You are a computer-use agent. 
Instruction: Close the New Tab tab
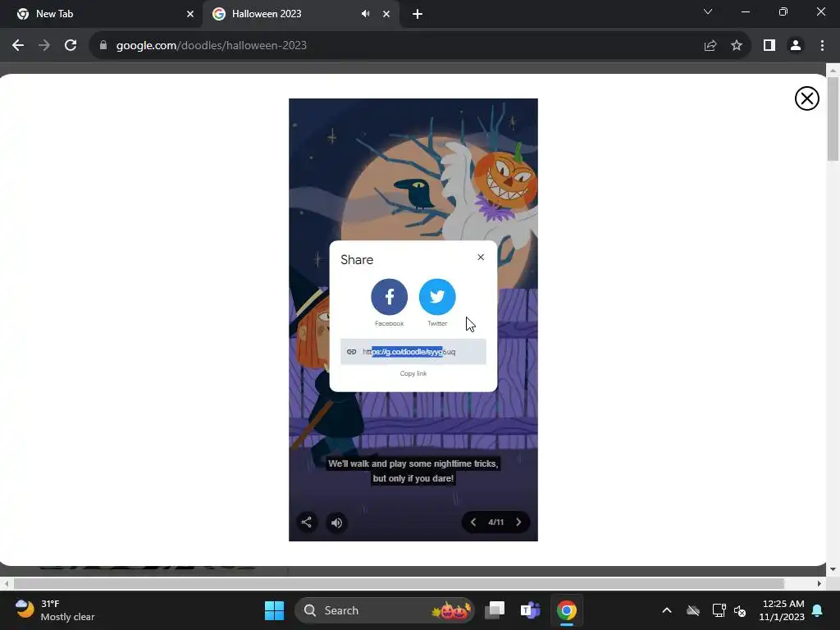click(x=190, y=14)
